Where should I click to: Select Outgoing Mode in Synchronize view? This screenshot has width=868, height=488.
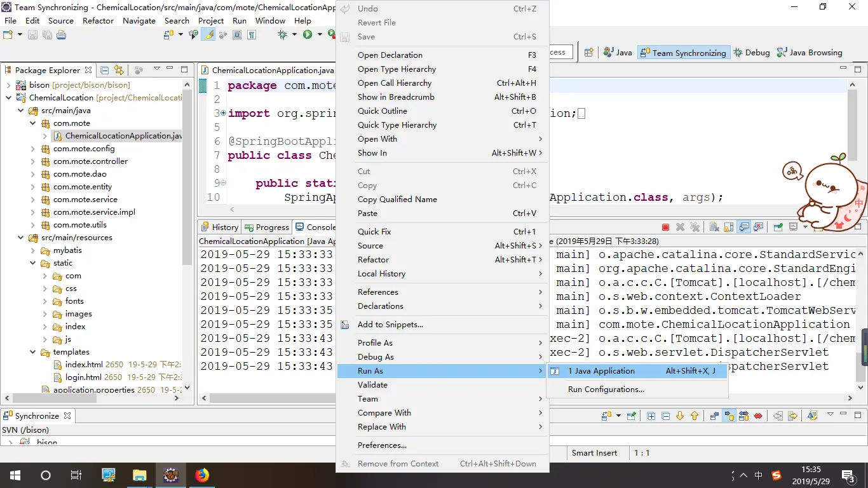tap(729, 416)
